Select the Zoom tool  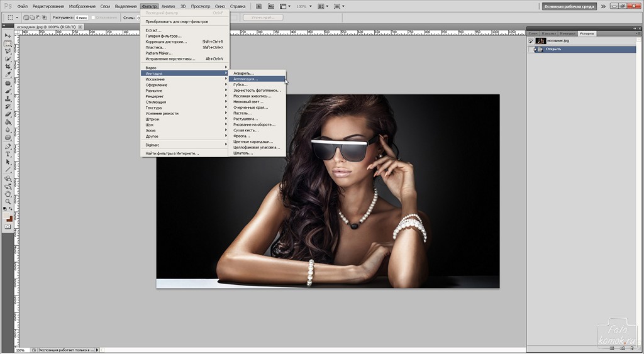8,202
